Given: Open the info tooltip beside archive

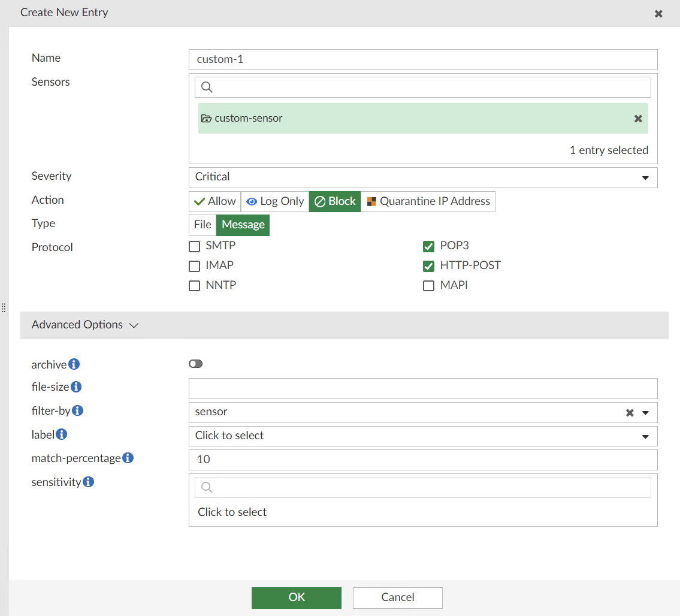Looking at the screenshot, I should [x=73, y=363].
